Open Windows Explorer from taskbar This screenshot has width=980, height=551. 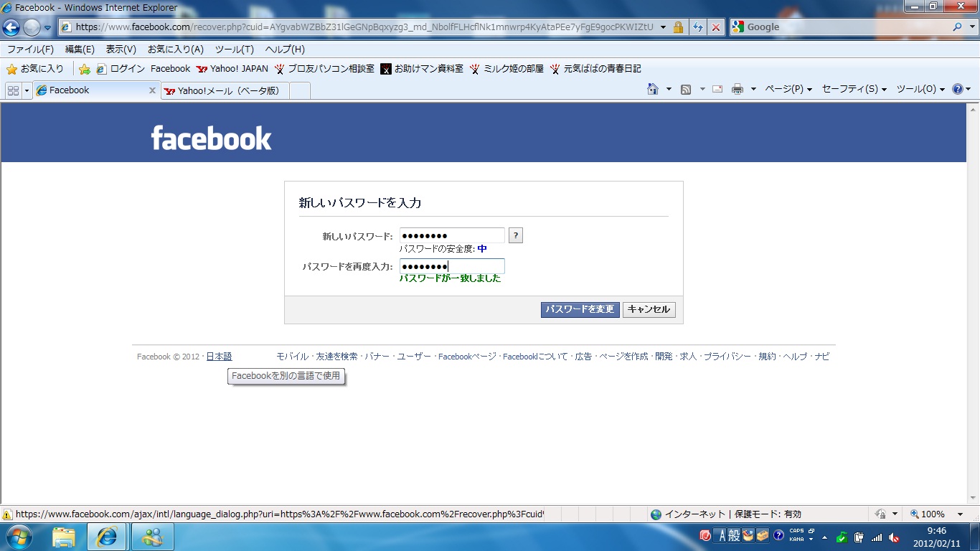pyautogui.click(x=64, y=537)
